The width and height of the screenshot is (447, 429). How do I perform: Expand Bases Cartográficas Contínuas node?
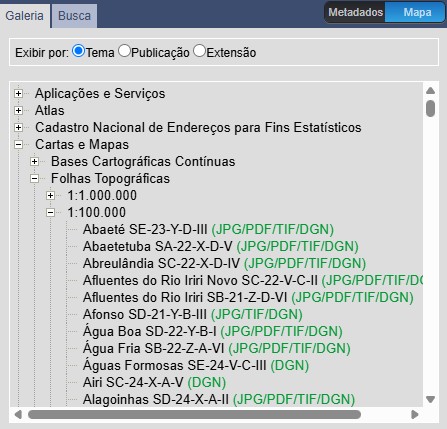34,161
